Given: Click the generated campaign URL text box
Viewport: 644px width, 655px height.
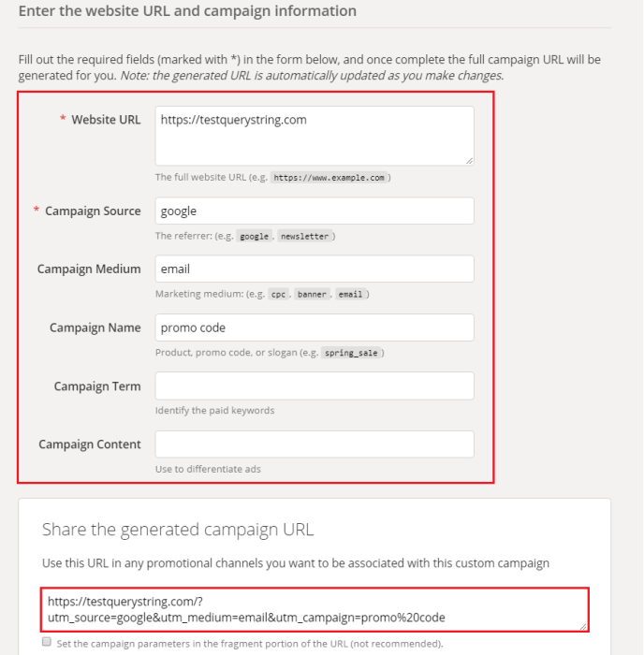Looking at the screenshot, I should click(x=314, y=609).
